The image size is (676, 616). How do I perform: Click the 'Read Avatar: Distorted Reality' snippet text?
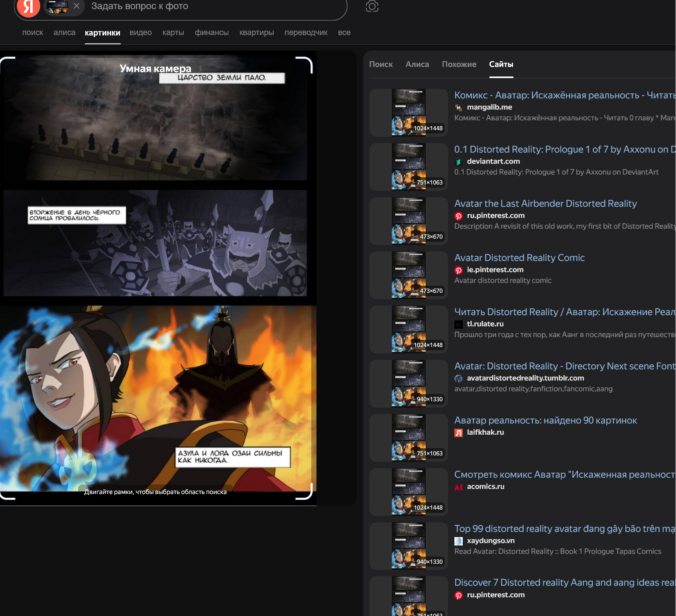tap(558, 551)
